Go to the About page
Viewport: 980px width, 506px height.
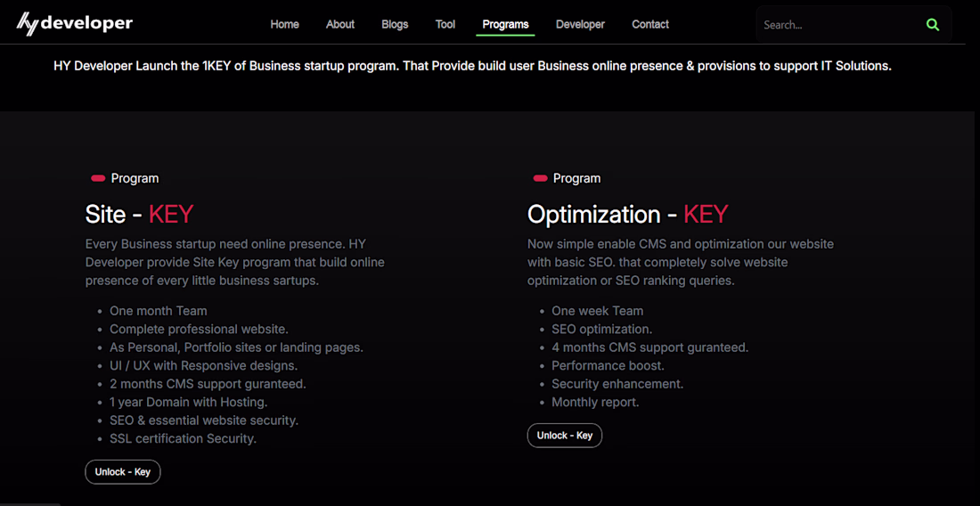340,24
